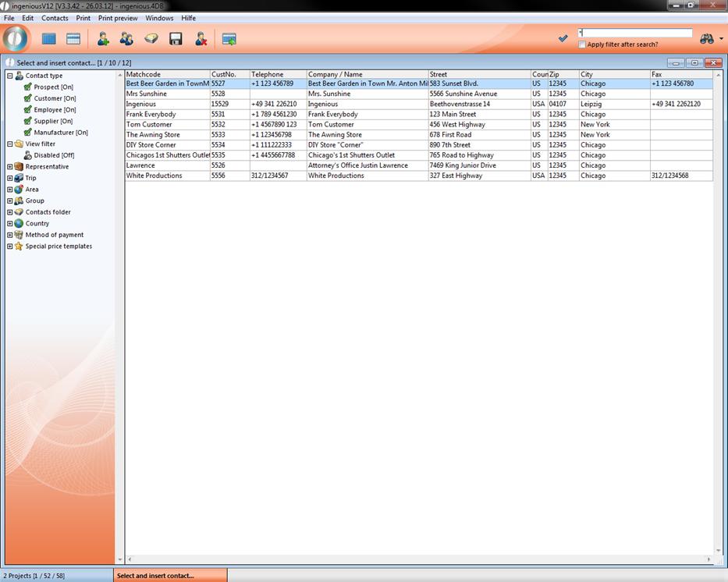Image resolution: width=728 pixels, height=582 pixels.
Task: Toggle the Prospect [On] contact type filter
Action: pyautogui.click(x=28, y=87)
